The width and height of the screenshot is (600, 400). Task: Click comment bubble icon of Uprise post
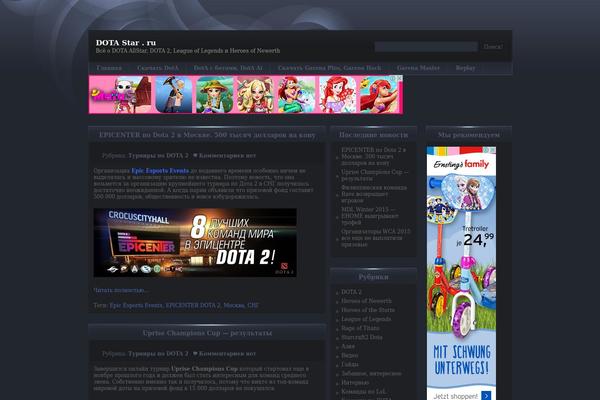coord(195,354)
